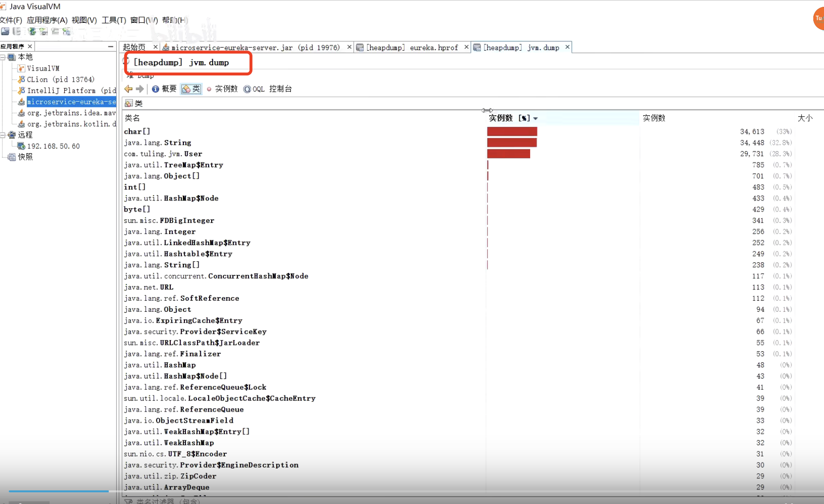Minimize the 应用程序 side panel
The width and height of the screenshot is (824, 504).
coord(110,46)
